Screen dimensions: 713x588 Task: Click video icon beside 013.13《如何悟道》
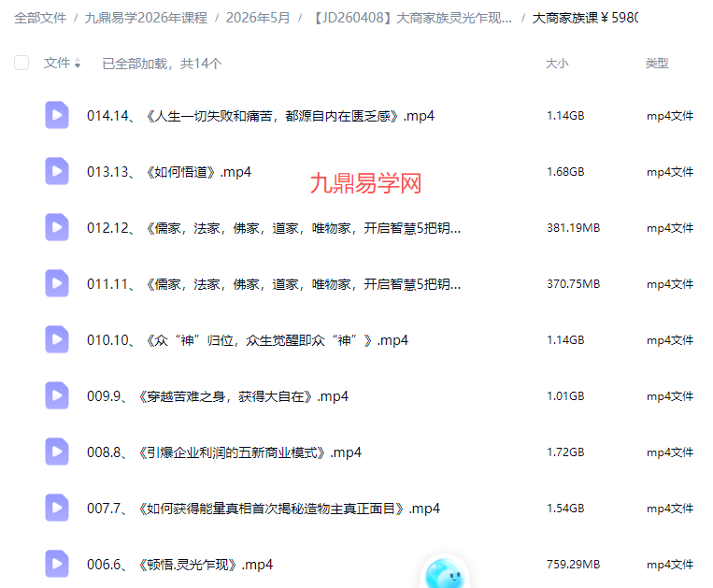[57, 172]
